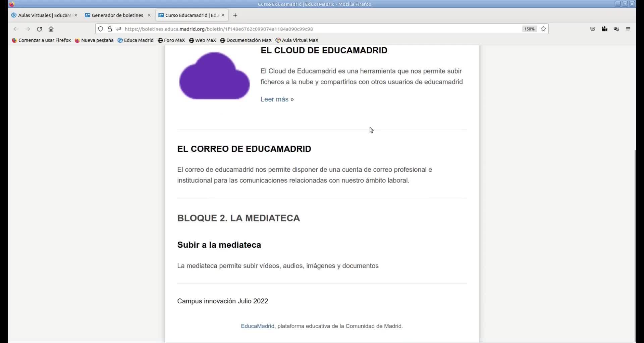Open the extension icon next to Pocket

coord(604,29)
